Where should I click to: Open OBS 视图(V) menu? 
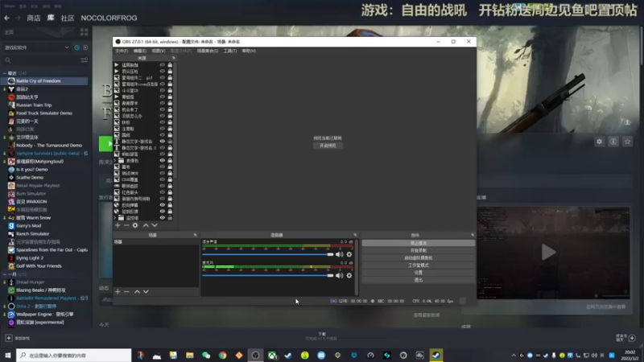158,51
